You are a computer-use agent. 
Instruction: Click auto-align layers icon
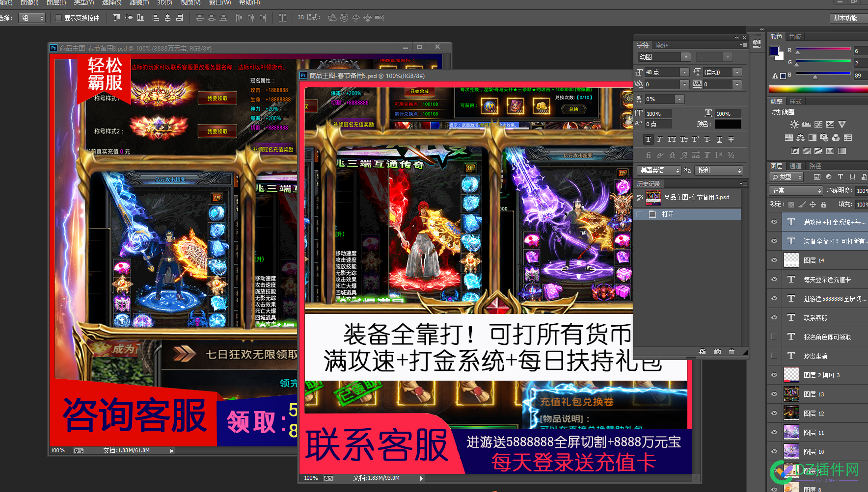282,18
